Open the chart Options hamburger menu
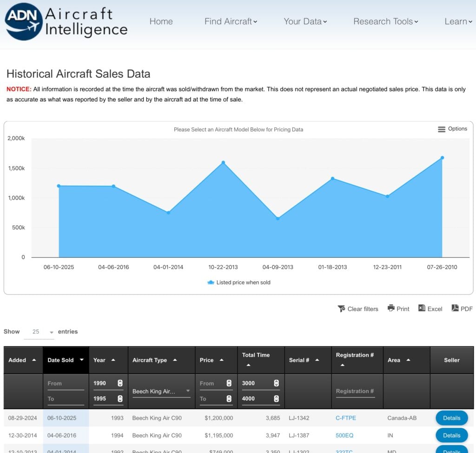This screenshot has width=476, height=453. 442,129
